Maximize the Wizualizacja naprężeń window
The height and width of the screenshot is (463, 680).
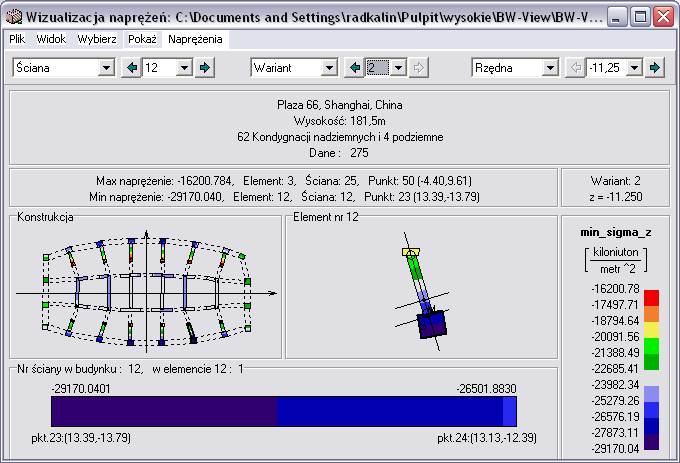[x=640, y=17]
